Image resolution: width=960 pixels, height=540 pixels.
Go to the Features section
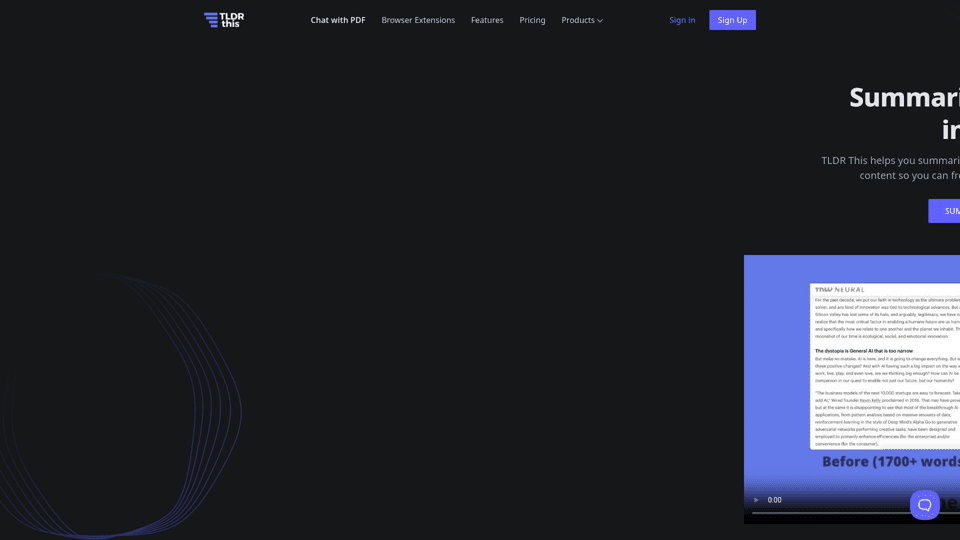pos(487,20)
